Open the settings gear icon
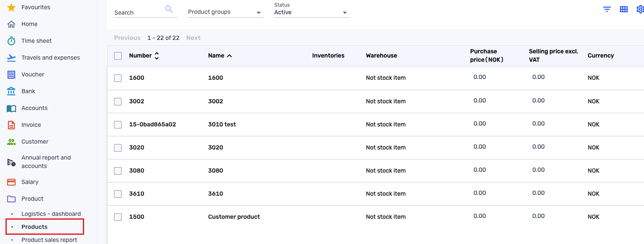 (640, 9)
